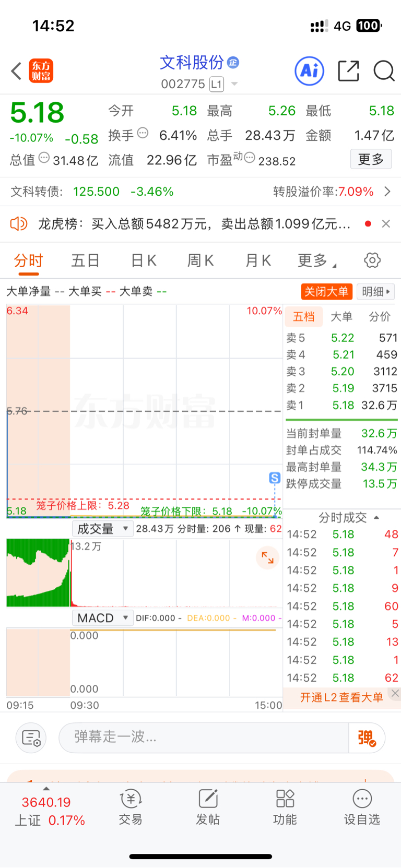Viewport: 401px width, 868px height.
Task: Switch to the 周K tab
Action: pos(200,260)
